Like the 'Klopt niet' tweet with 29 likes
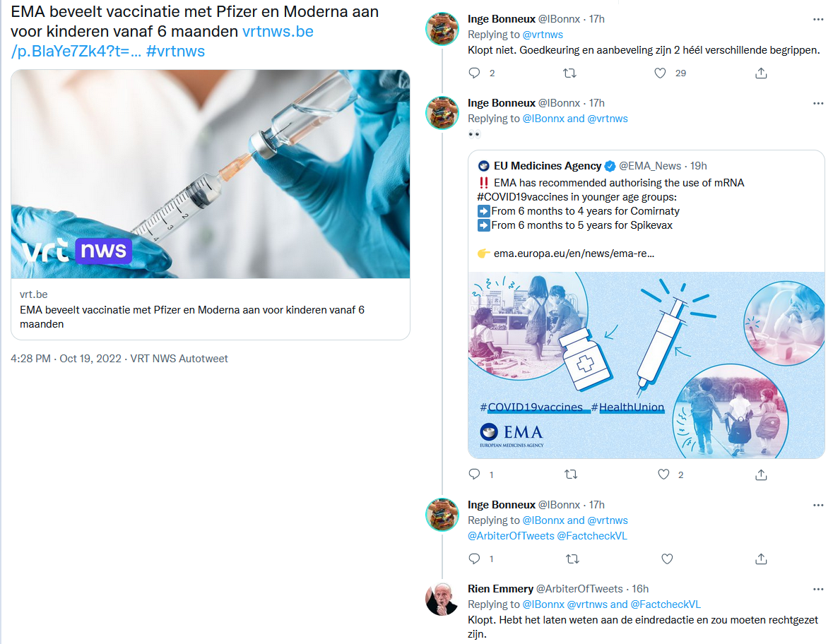Image resolution: width=833 pixels, height=644 pixels. click(x=660, y=73)
